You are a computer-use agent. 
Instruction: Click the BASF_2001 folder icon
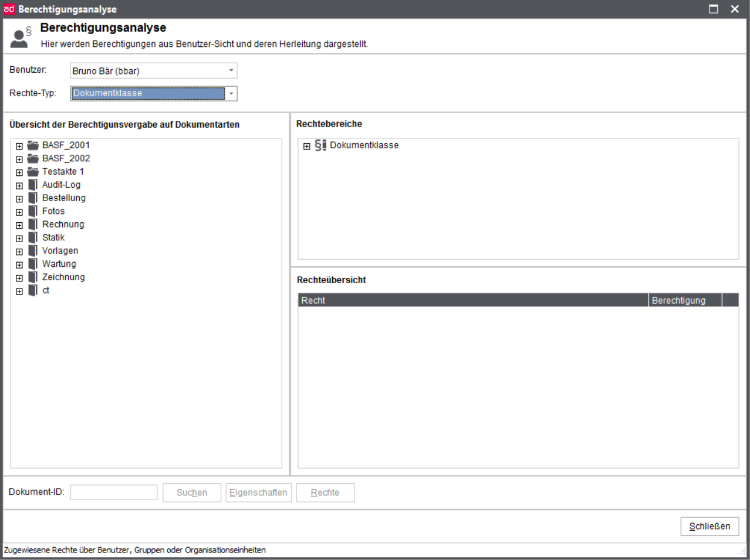[x=33, y=145]
